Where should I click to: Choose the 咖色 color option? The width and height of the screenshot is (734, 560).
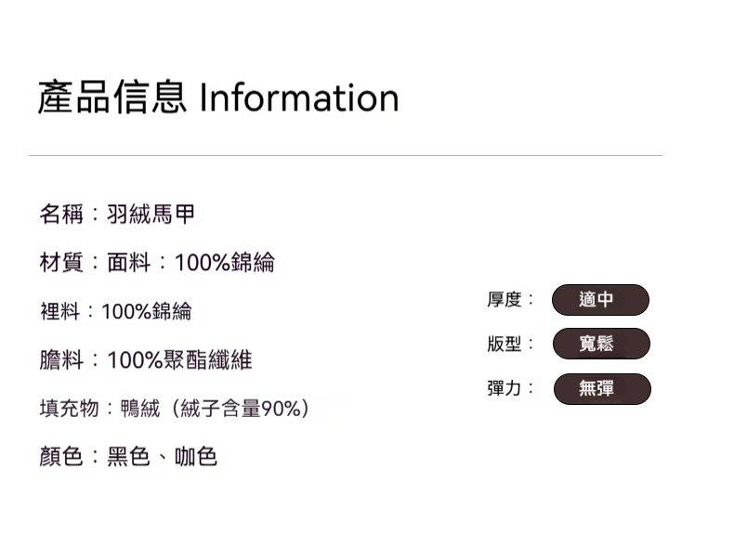(196, 456)
